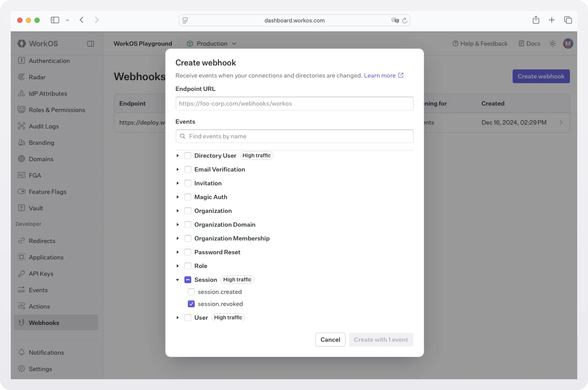Check the Email Verification checkbox
Screen dimensions: 588x390
point(188,169)
